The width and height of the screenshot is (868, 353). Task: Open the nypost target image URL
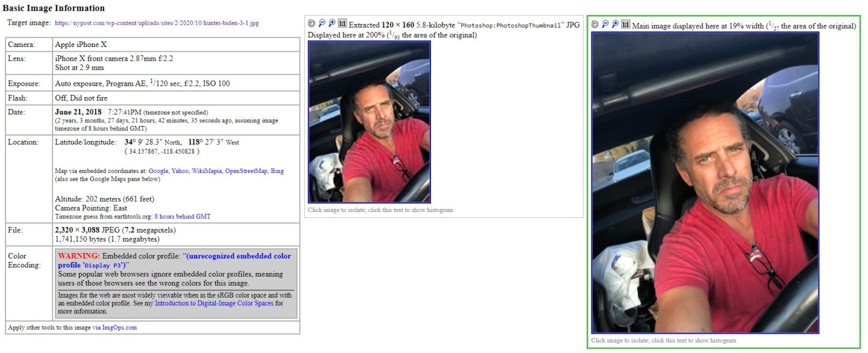(x=157, y=23)
